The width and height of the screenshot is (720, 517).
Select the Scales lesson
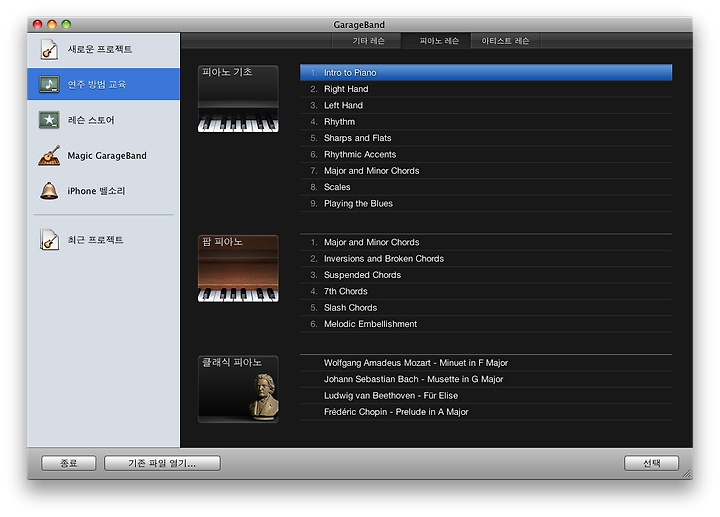pyautogui.click(x=486, y=187)
